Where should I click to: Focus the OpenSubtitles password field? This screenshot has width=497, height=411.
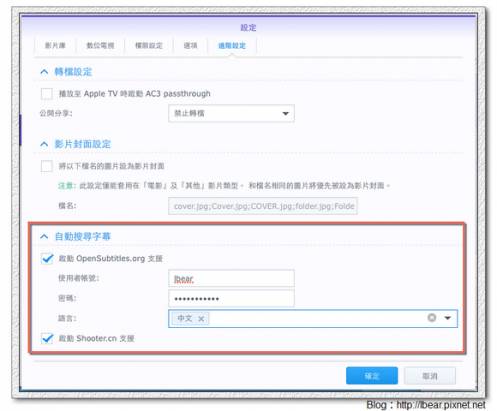coord(231,298)
